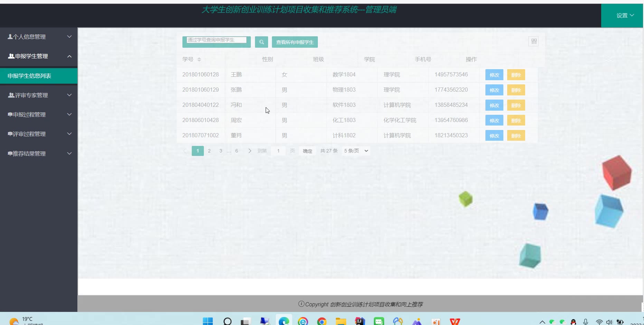Open Windows taskbar search

pos(227,322)
